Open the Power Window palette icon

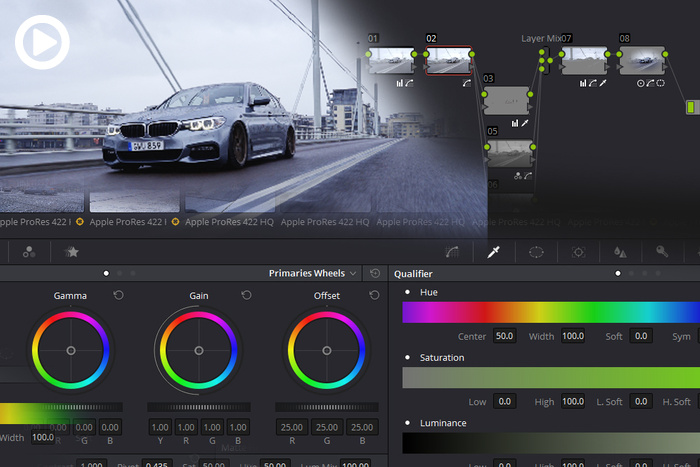[536, 252]
